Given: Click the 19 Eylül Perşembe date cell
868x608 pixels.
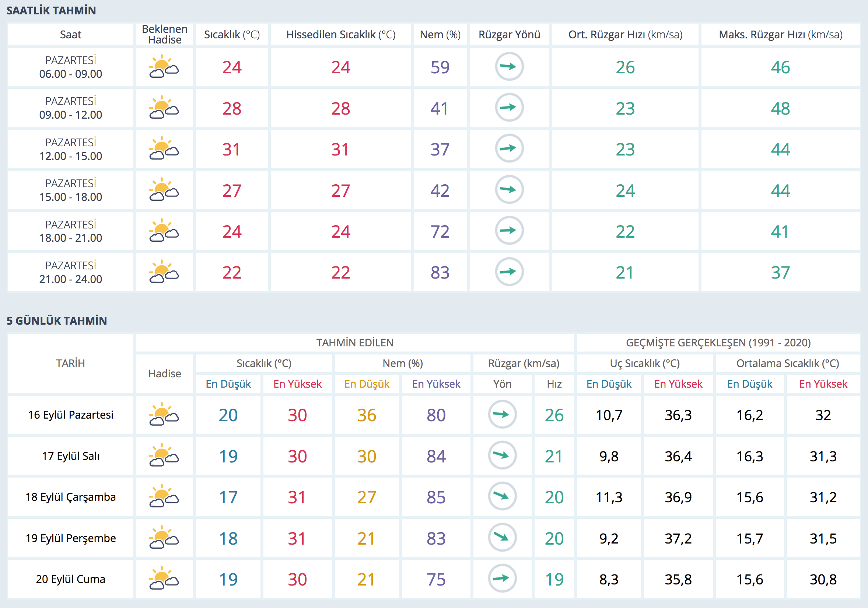Looking at the screenshot, I should pos(71,538).
